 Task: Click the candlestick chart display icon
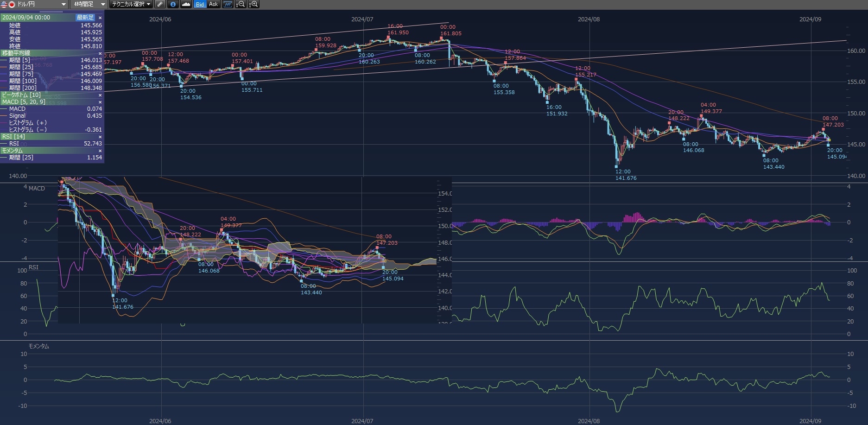pyautogui.click(x=228, y=4)
